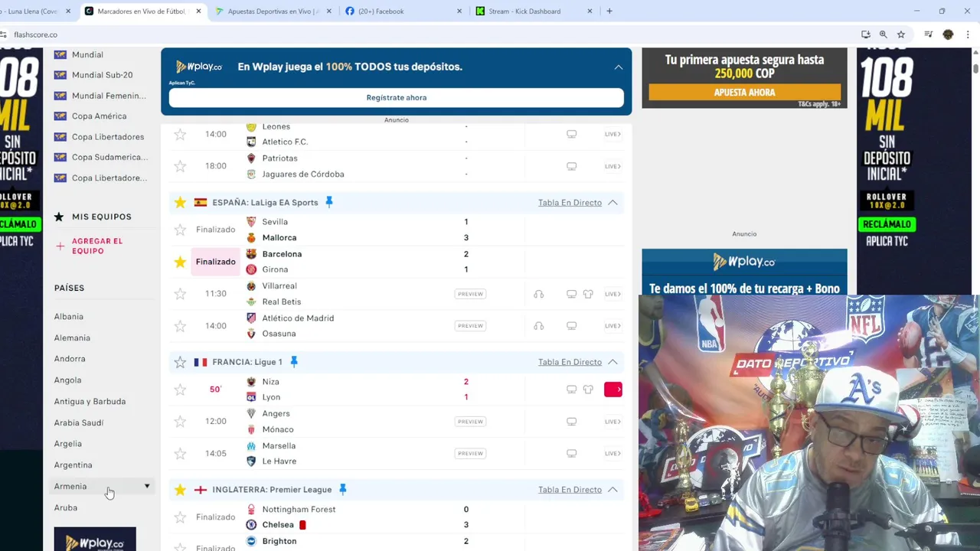The width and height of the screenshot is (980, 551).
Task: Open PREVIEW for Villarreal vs Real Betis
Action: (470, 294)
